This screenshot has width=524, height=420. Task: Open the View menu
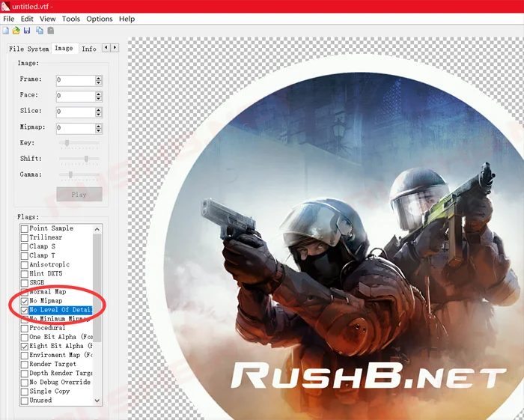pos(47,19)
